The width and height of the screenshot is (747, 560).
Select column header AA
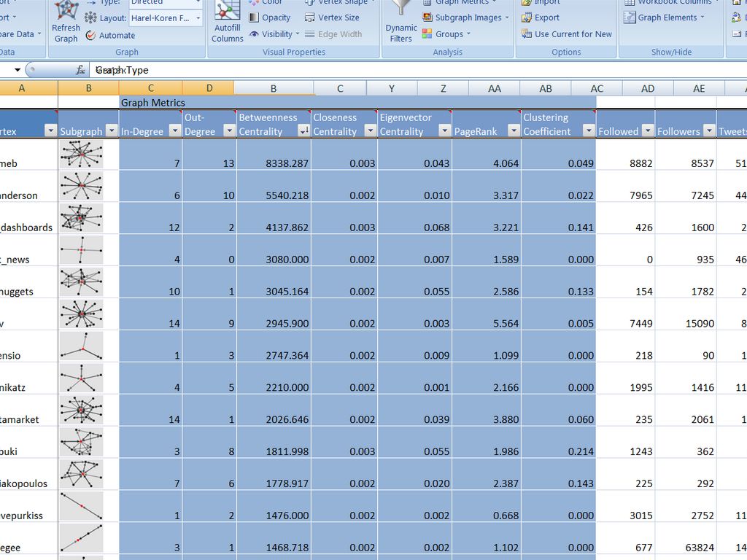(494, 88)
